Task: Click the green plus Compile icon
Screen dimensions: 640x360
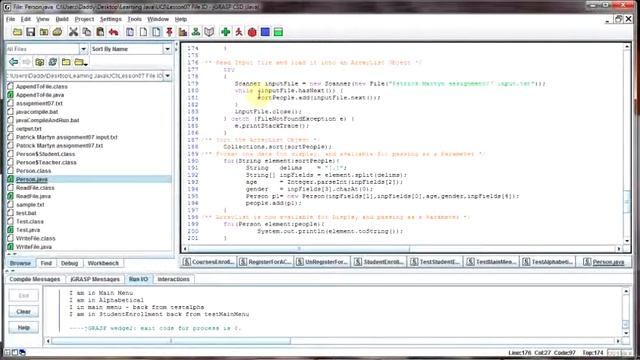Action: coord(225,32)
